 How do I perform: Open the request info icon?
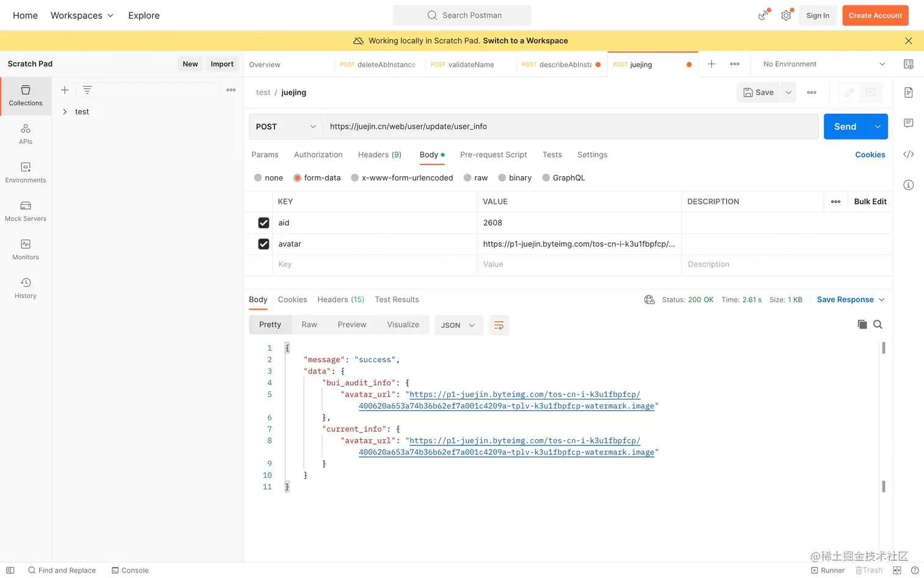[x=909, y=185]
